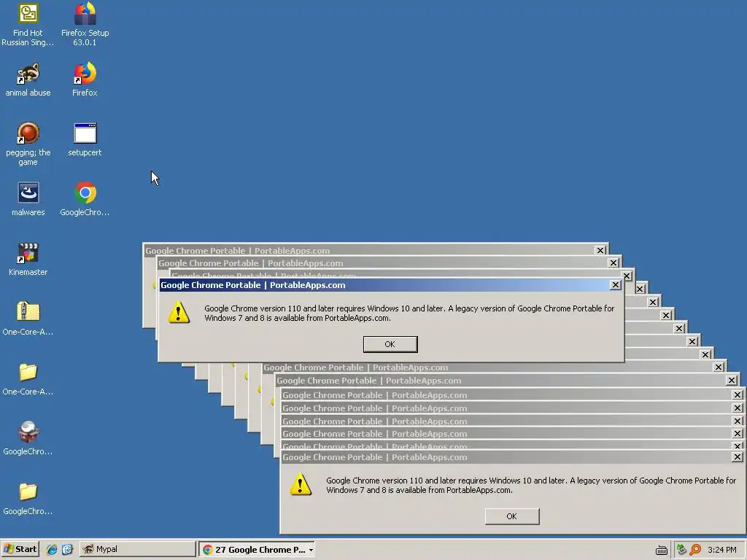
Task: Close the active Google Chrome Portable dialog
Action: pos(615,285)
